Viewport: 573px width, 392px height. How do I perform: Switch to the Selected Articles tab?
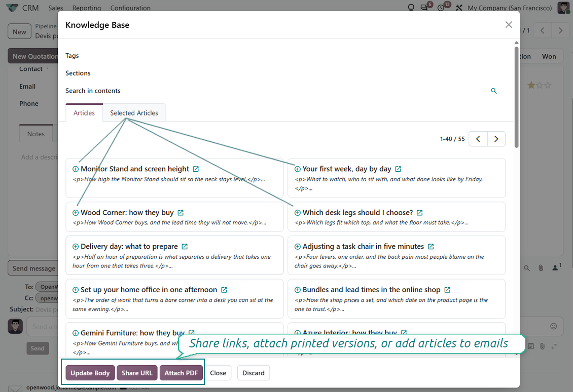tap(134, 113)
